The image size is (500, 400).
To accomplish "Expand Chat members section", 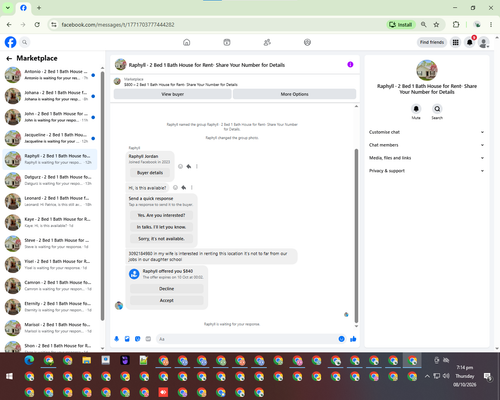I will tap(426, 145).
